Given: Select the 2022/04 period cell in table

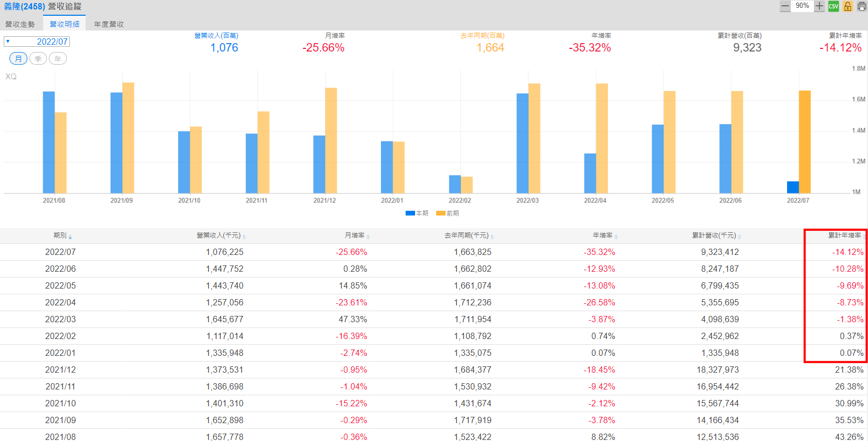Looking at the screenshot, I should (60, 302).
